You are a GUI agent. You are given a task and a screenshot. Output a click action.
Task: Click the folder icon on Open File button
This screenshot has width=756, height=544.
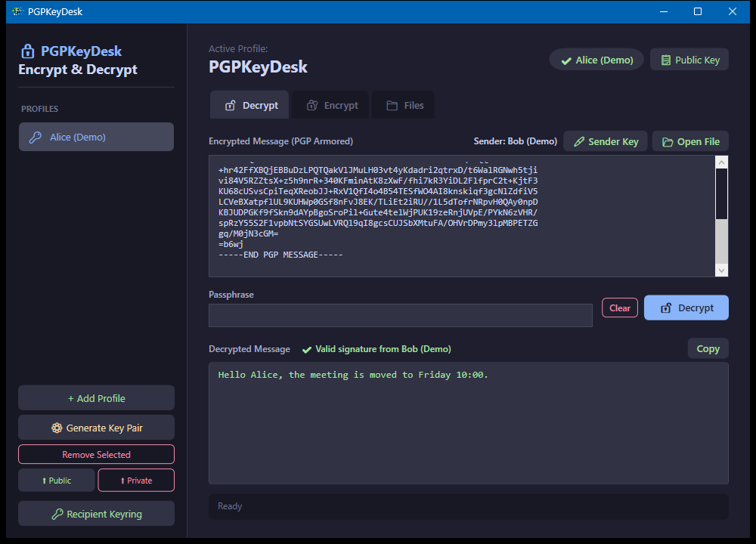(668, 142)
